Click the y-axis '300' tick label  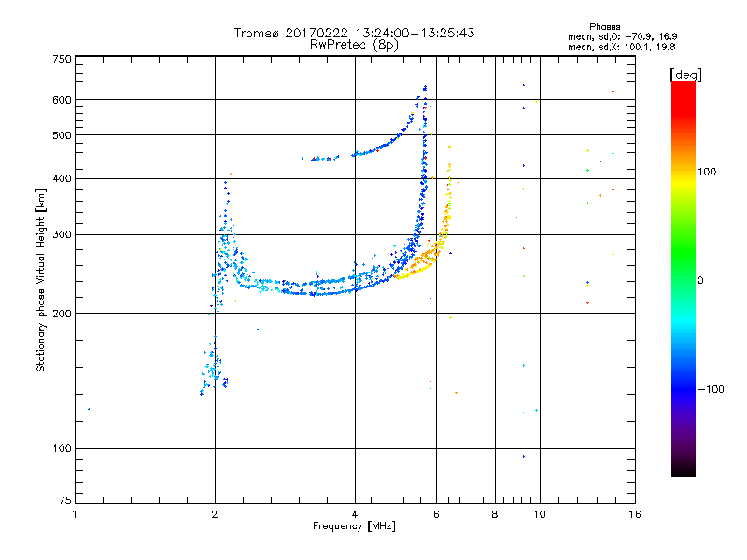62,234
